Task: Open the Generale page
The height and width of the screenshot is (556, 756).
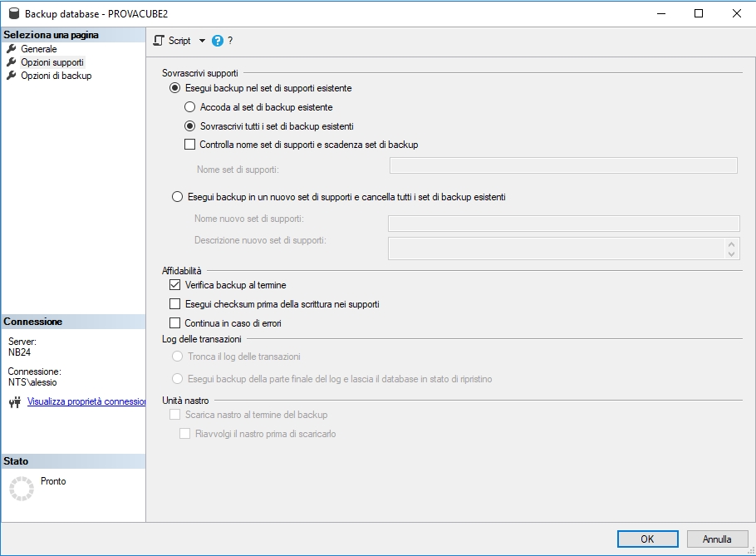Action: 39,49
